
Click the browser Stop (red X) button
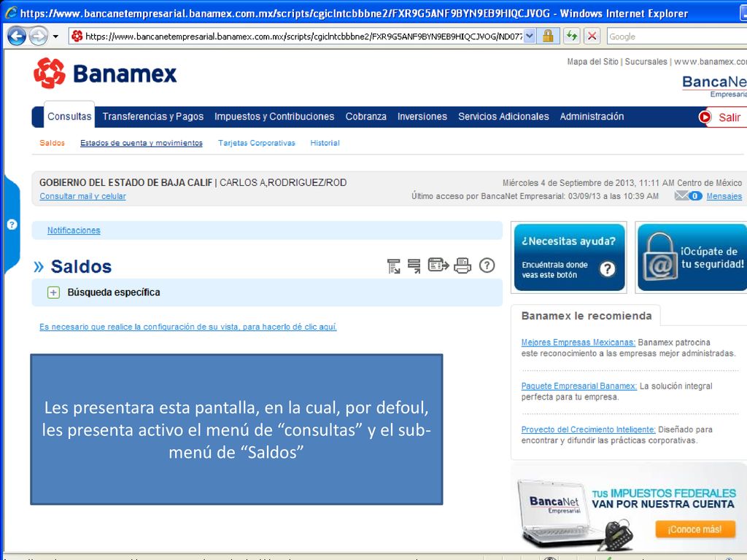(592, 36)
